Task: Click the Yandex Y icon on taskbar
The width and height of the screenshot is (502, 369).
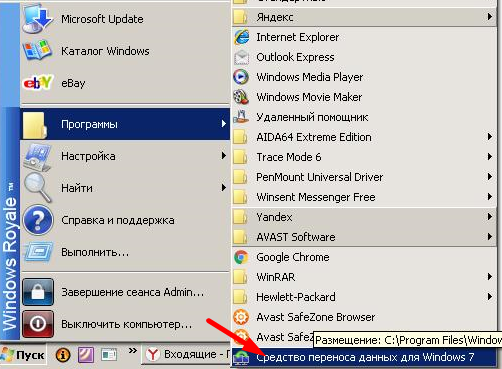Action: 153,355
